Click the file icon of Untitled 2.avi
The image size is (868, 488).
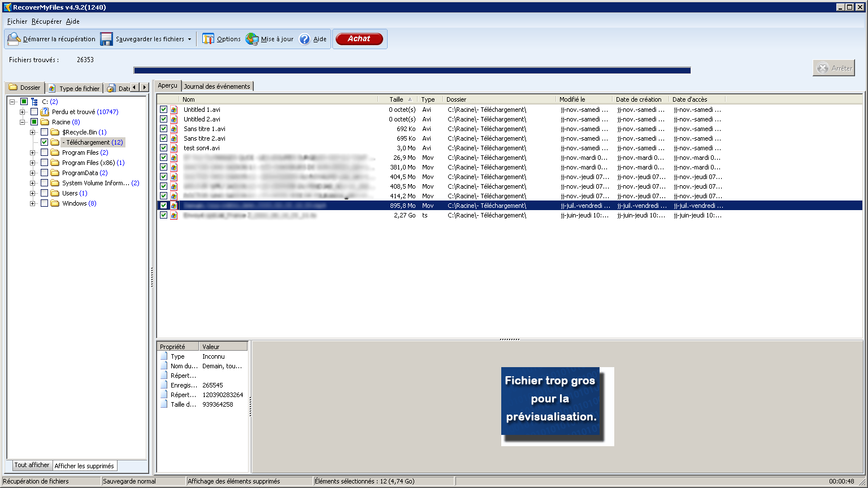pos(174,119)
